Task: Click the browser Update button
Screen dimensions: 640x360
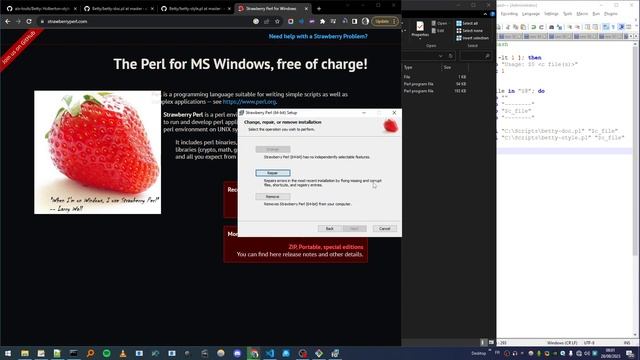Action: click(x=384, y=21)
